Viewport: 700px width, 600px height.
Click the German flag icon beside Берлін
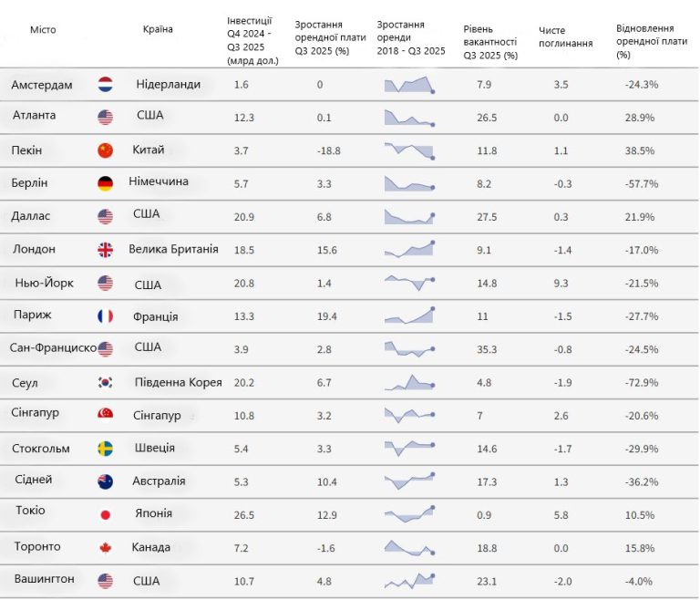click(105, 182)
